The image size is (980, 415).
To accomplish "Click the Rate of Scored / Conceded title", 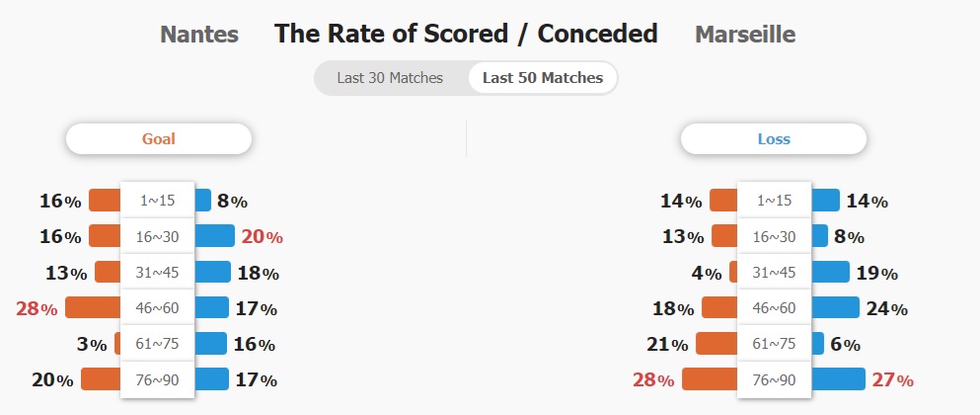I will (x=466, y=34).
